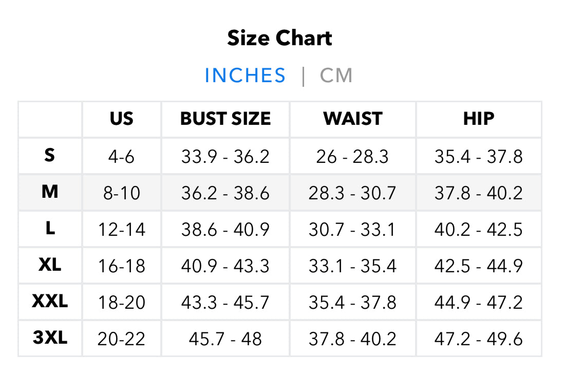563x392 pixels.
Task: Select the M size row label
Action: click(50, 192)
